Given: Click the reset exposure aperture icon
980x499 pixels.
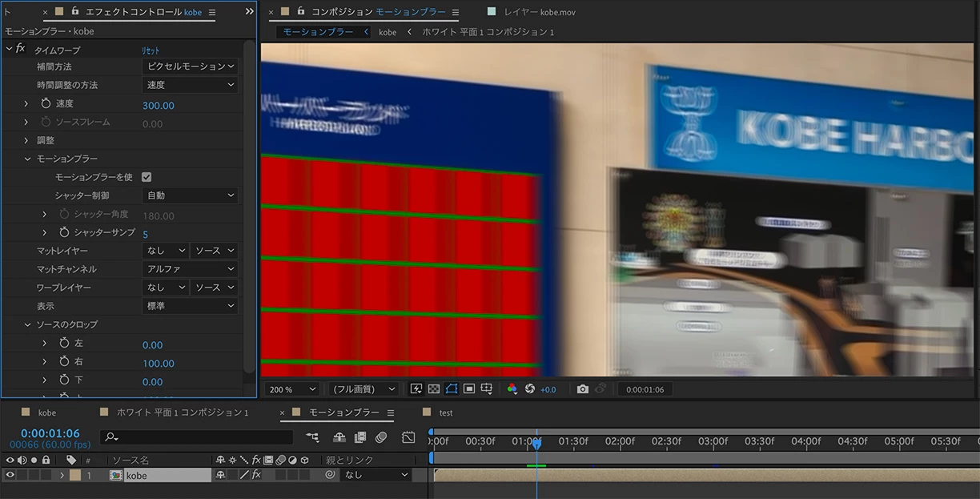Looking at the screenshot, I should 529,389.
